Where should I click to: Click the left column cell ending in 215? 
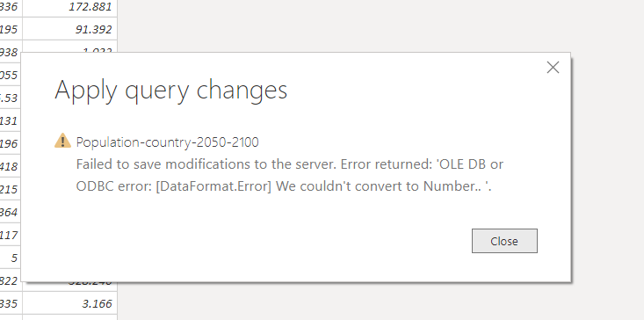pos(11,189)
